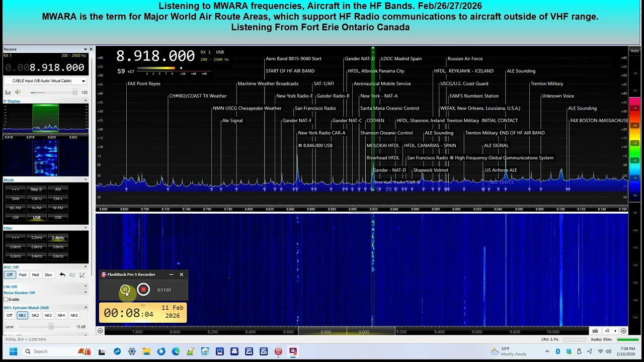Click the zoom ruler icon near x5
644x362 pixels.
(x=595, y=331)
